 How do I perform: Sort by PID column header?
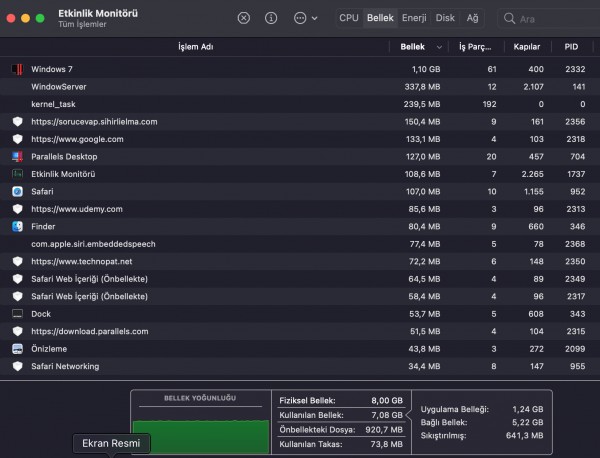(x=571, y=47)
